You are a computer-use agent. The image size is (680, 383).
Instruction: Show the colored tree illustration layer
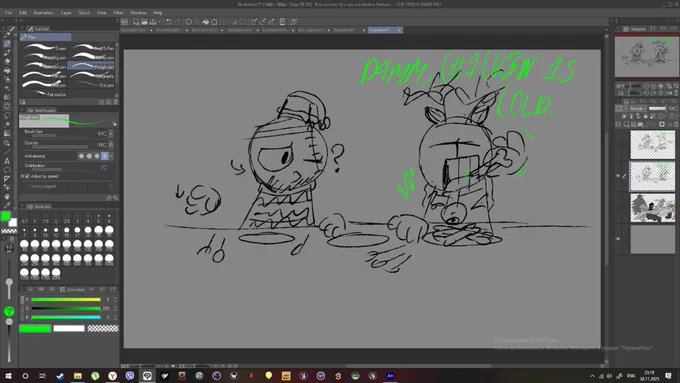[618, 207]
